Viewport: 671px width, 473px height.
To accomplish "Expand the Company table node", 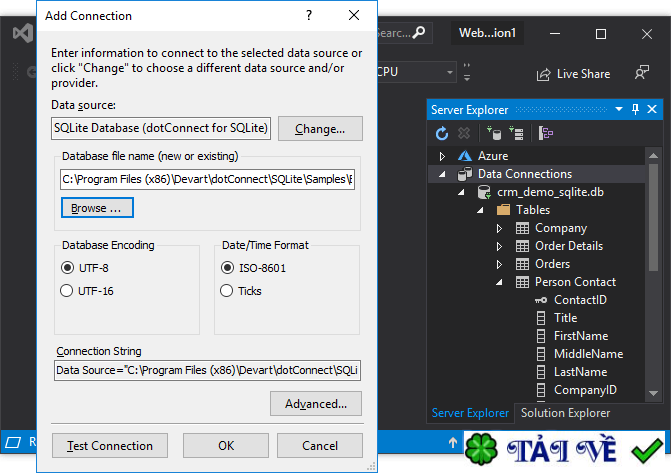I will click(499, 229).
